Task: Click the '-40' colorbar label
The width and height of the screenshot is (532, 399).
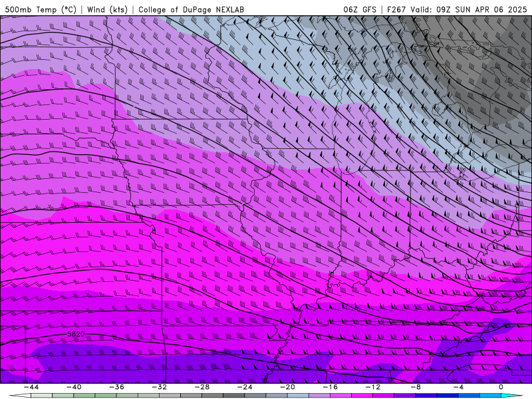Action: tap(74, 387)
